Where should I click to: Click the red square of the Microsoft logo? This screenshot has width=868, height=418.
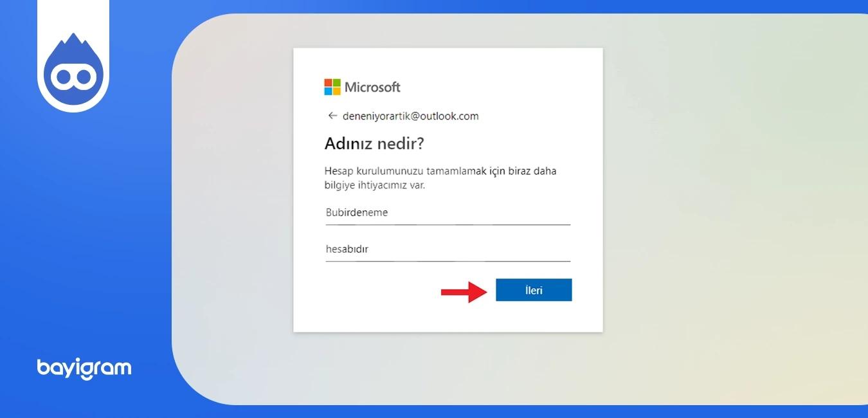click(x=328, y=83)
